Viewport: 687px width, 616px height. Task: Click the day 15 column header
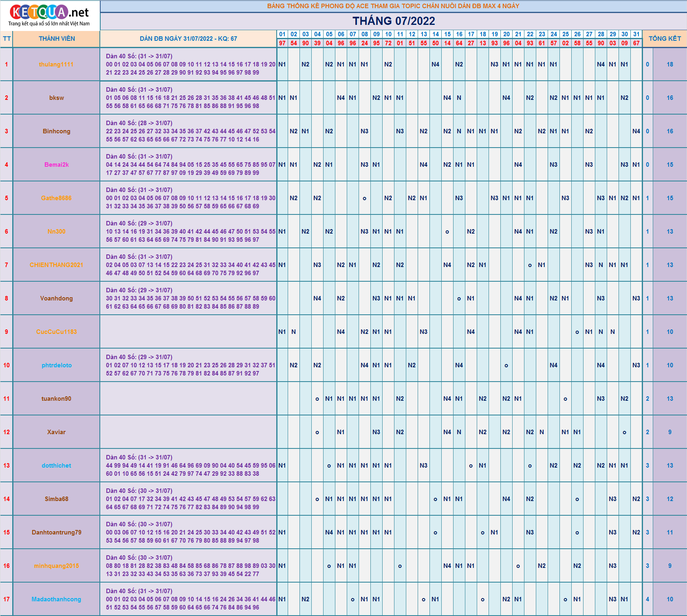tap(447, 34)
